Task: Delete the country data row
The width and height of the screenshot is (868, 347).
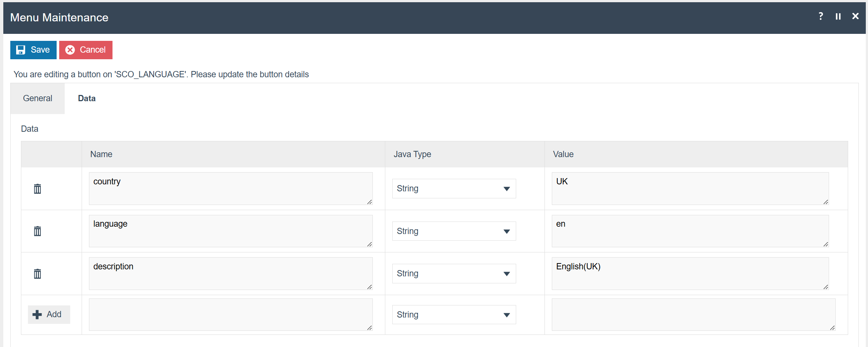Action: [x=37, y=189]
